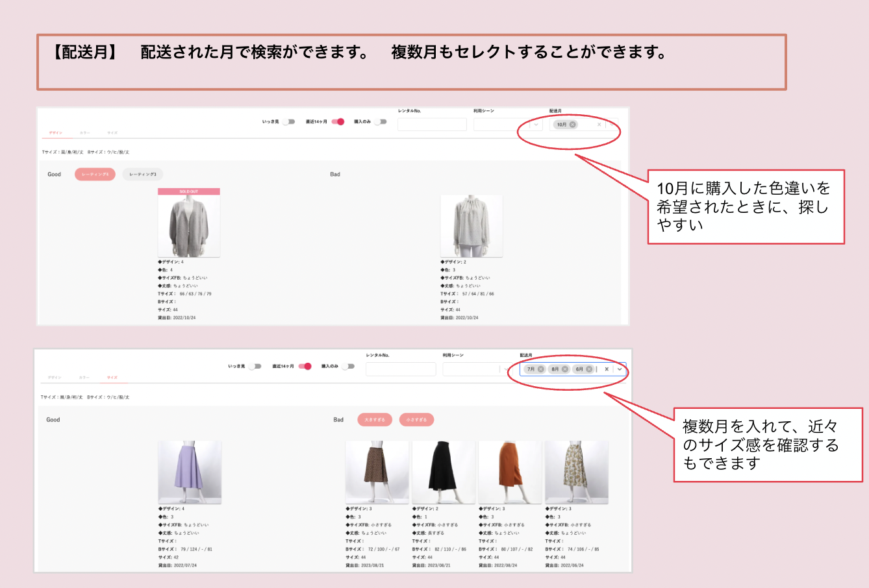Viewport: 869px width, 588px height.
Task: Clear all months in the 10月 filter box
Action: click(x=599, y=125)
